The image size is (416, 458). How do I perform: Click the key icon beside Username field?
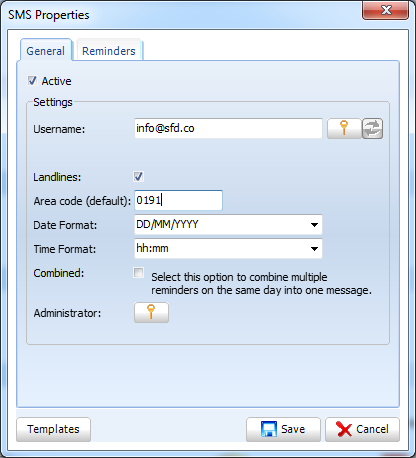[x=344, y=128]
